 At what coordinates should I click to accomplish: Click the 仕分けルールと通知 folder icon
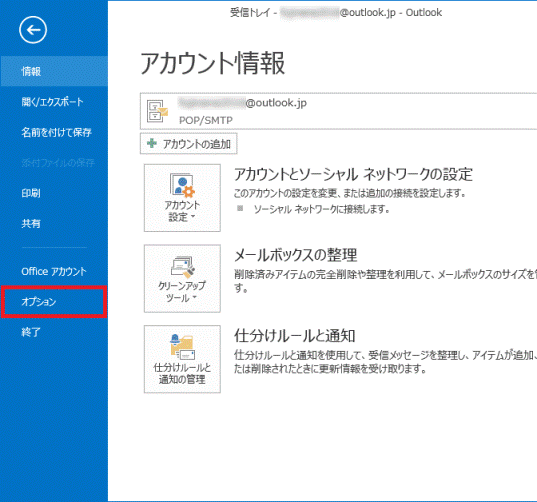(182, 347)
